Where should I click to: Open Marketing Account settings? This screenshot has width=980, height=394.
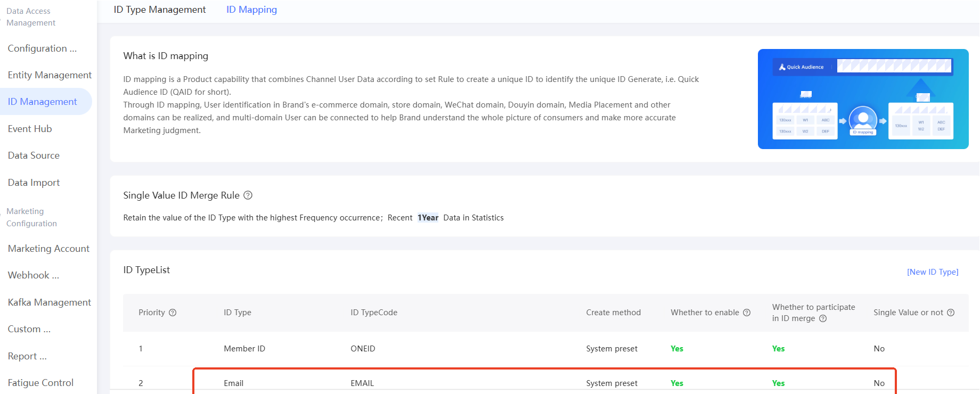(x=48, y=249)
